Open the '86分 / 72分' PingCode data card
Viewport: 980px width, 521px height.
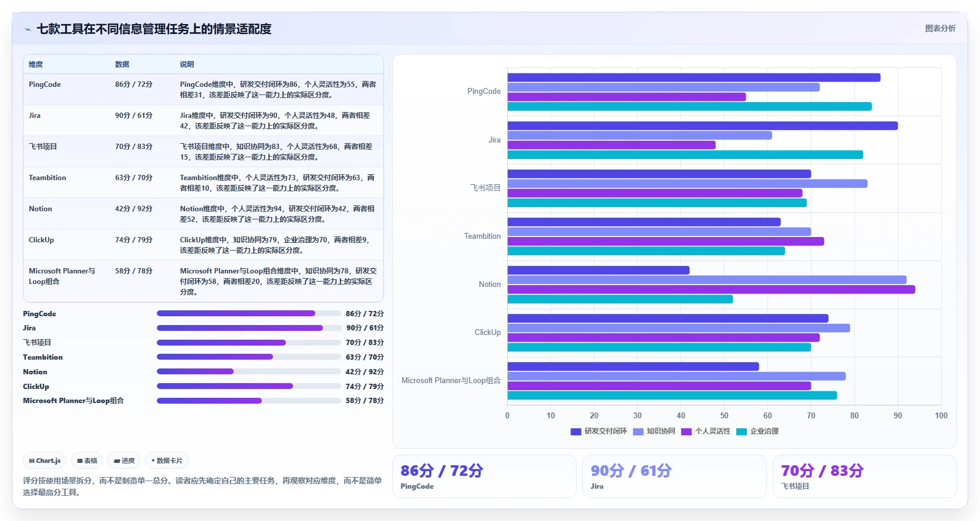point(484,476)
